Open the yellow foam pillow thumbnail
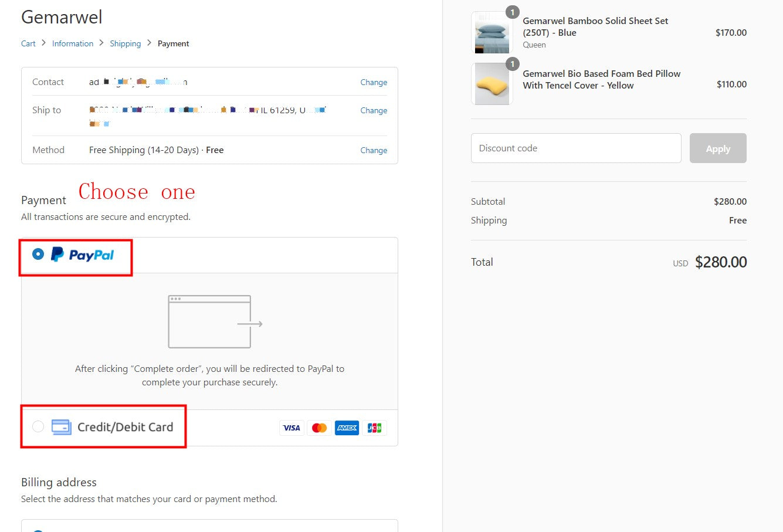The height and width of the screenshot is (532, 783). [x=492, y=84]
